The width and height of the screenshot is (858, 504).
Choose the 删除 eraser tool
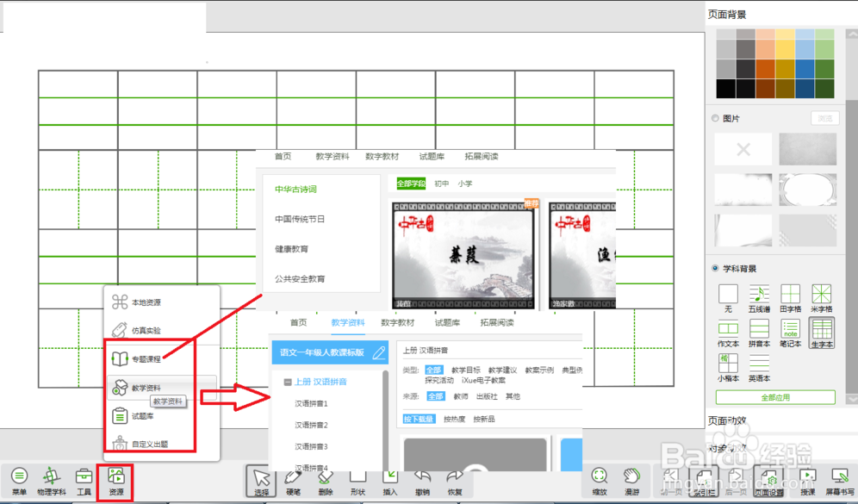click(x=326, y=481)
